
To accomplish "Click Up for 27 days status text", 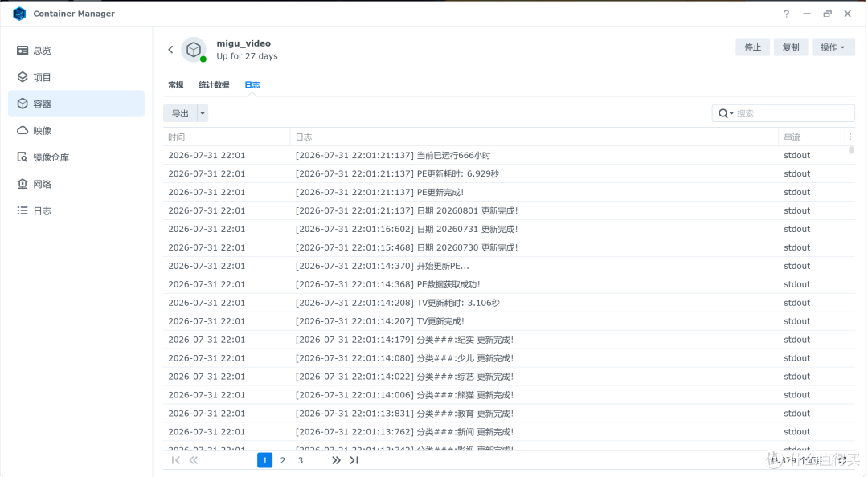I will pyautogui.click(x=247, y=56).
